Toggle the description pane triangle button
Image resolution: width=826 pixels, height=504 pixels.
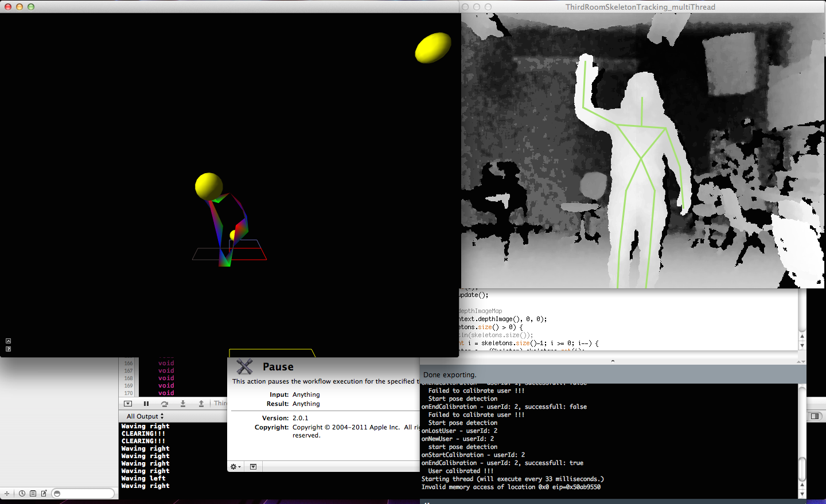[x=253, y=467]
